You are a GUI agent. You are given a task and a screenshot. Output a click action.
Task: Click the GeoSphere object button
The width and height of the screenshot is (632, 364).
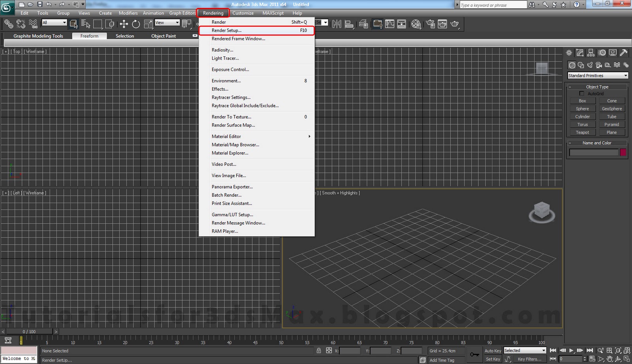612,109
